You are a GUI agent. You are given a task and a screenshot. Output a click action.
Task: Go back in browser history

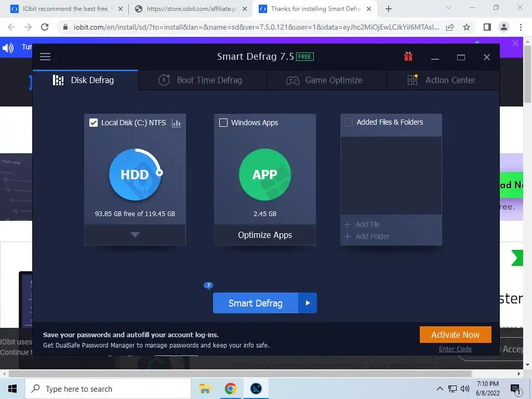pos(11,27)
